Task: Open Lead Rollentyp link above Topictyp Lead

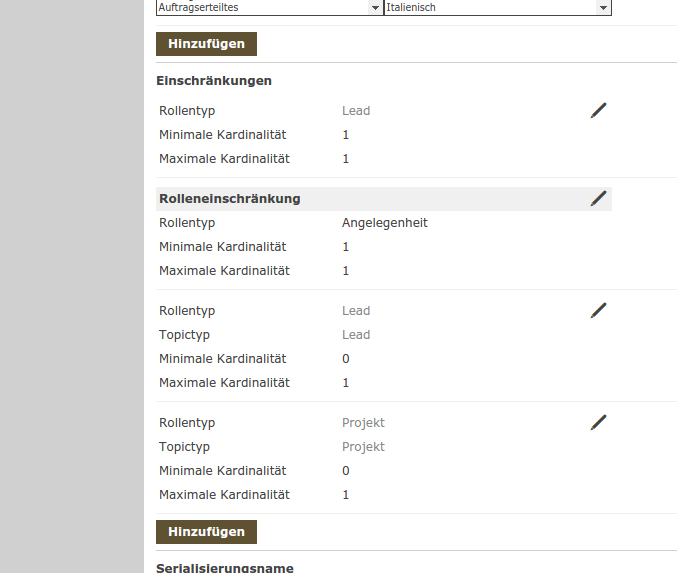Action: coord(356,311)
